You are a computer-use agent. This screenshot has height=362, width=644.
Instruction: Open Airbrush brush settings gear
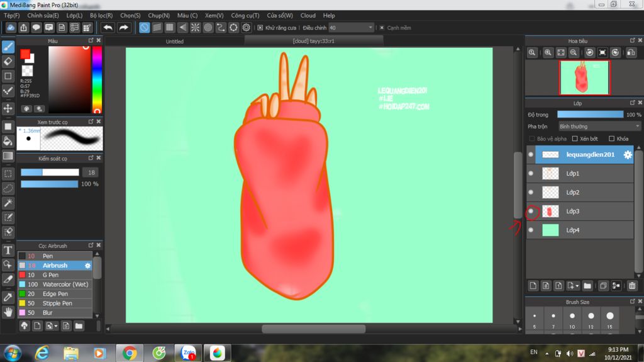[87, 266]
